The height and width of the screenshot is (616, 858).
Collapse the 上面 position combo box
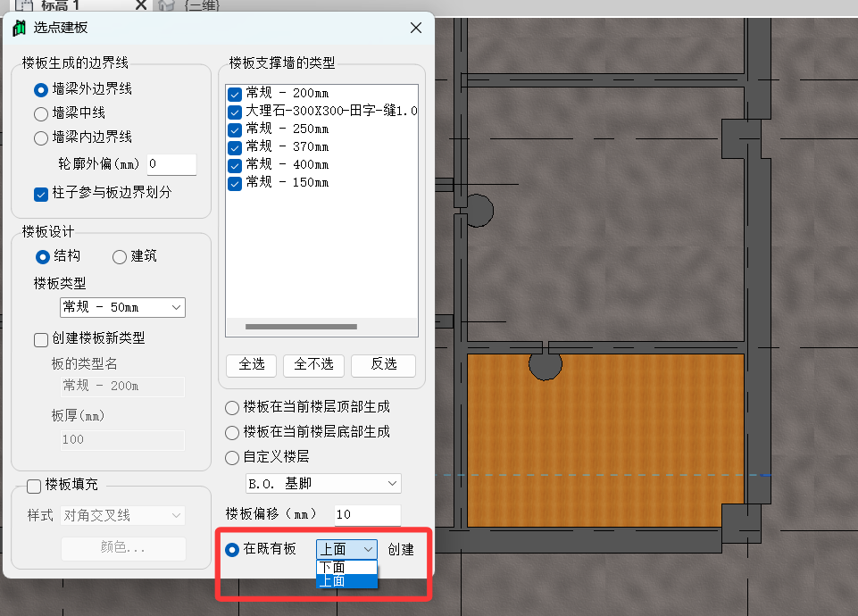(x=347, y=549)
